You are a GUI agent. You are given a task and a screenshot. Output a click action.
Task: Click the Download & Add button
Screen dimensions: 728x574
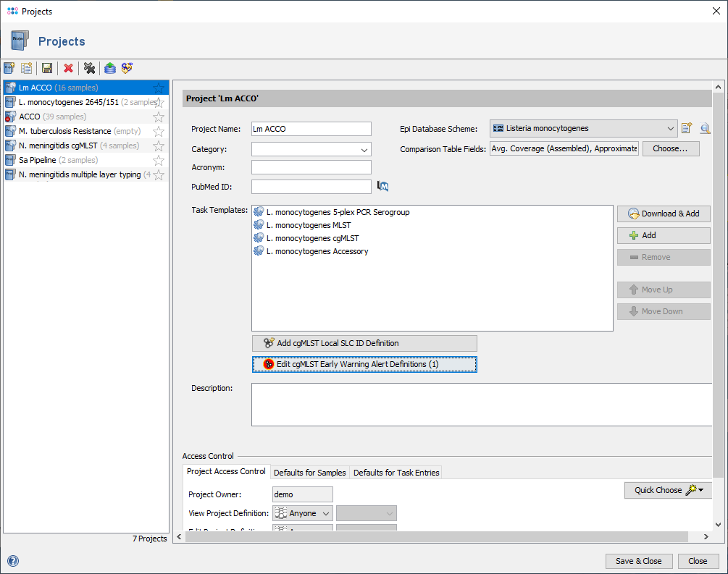click(x=664, y=214)
